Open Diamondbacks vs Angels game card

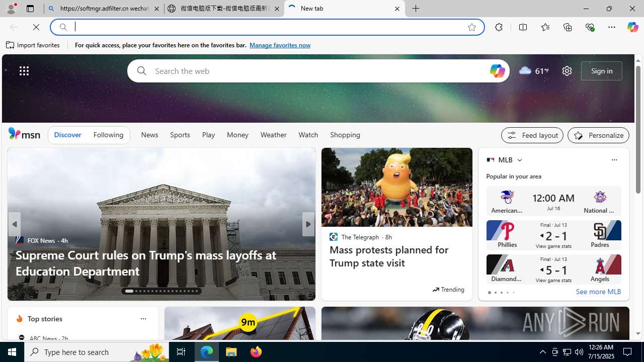coord(553,269)
